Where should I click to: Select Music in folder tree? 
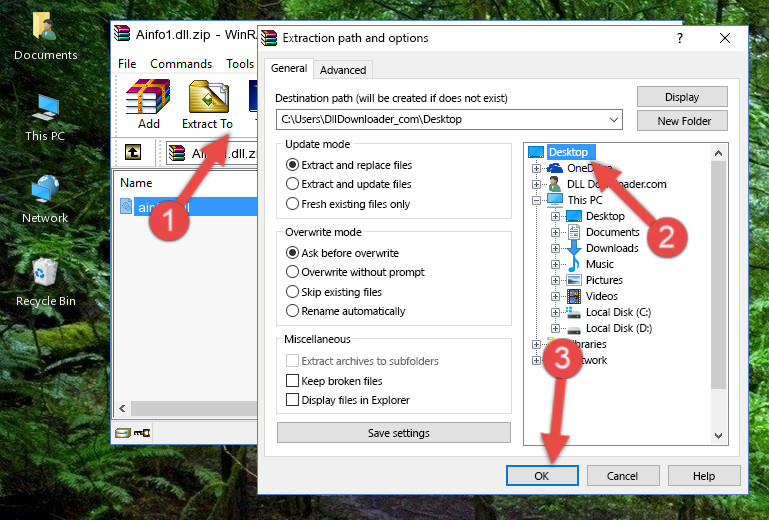[600, 264]
